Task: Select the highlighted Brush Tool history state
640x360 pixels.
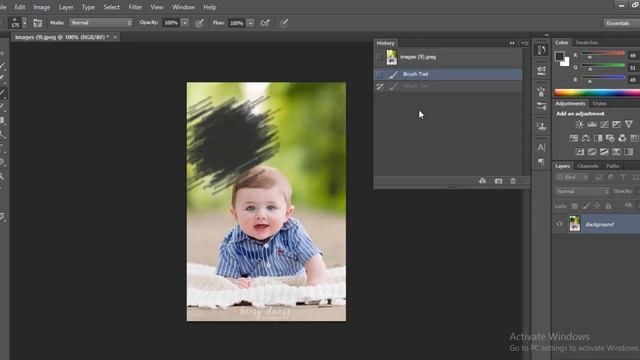Action: coord(448,74)
